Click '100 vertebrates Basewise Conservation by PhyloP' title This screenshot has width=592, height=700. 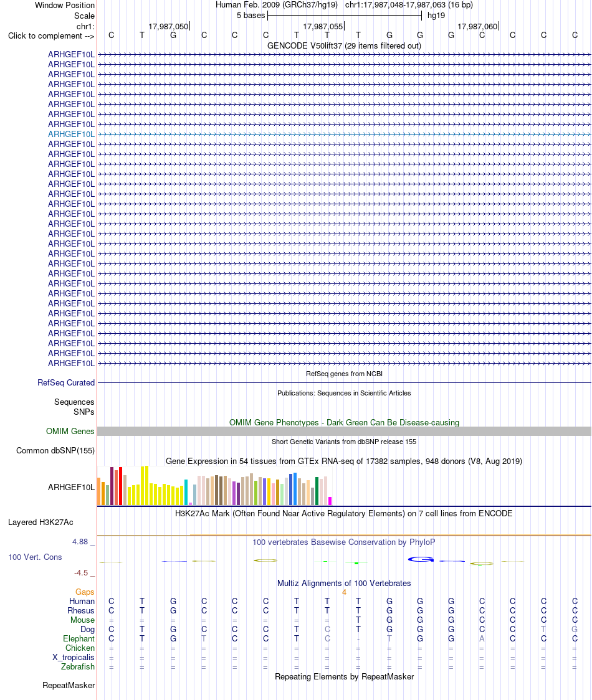[344, 542]
